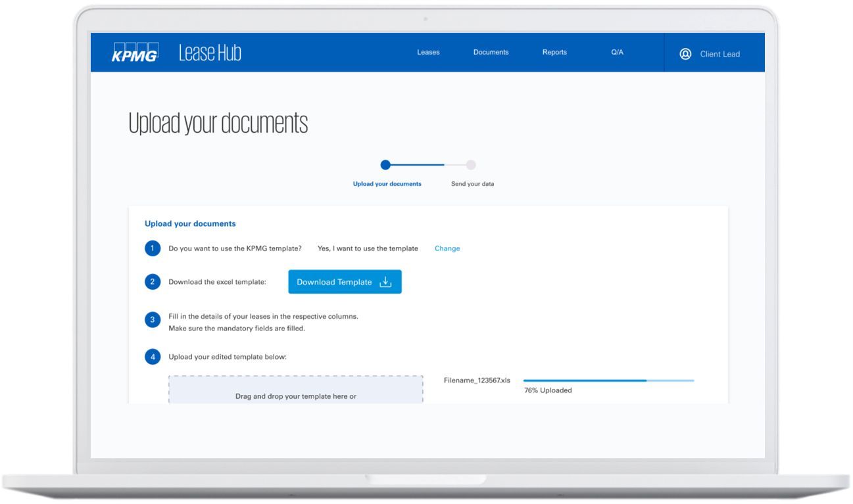The image size is (853, 504).
Task: Click the Change link for template choice
Action: click(447, 248)
